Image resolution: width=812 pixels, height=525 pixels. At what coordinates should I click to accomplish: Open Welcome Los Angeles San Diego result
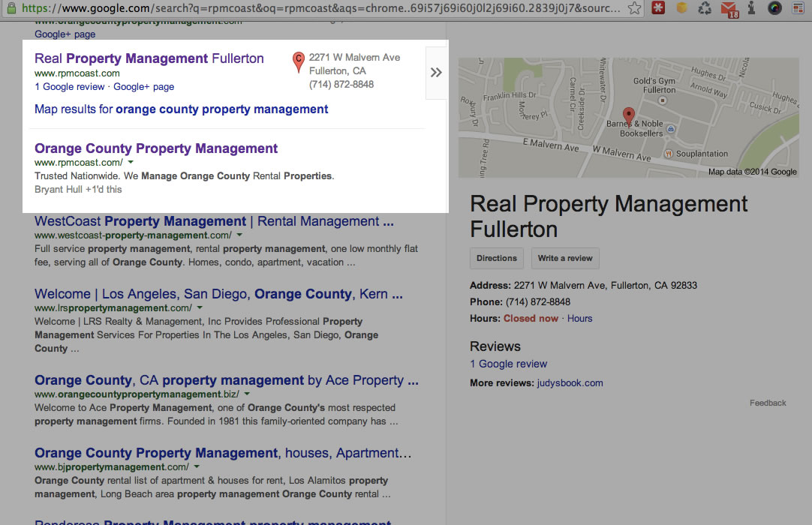coord(218,294)
